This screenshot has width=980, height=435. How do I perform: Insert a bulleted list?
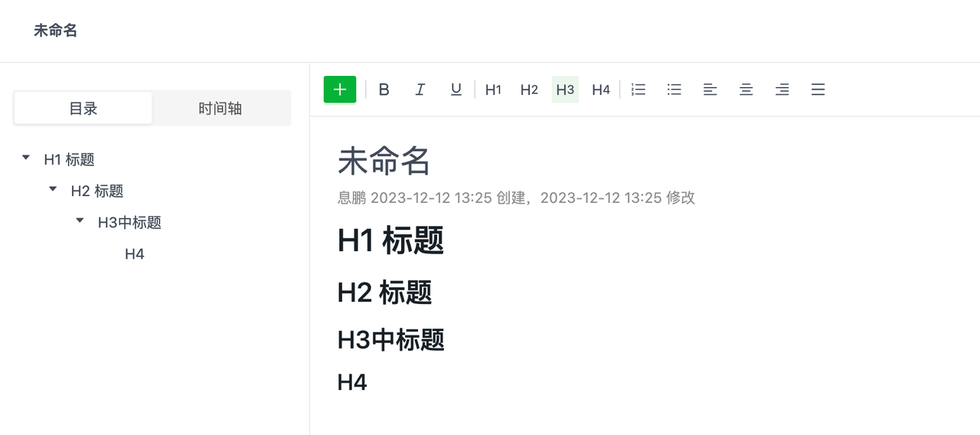(674, 90)
